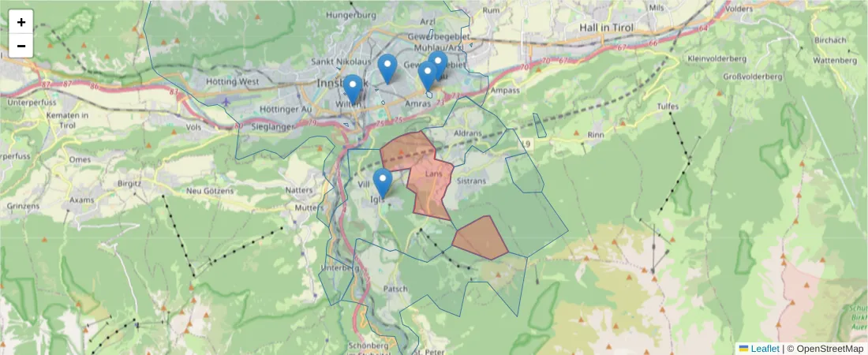This screenshot has height=355, width=868.
Task: Click the 'Omes' label
Action: click(80, 159)
